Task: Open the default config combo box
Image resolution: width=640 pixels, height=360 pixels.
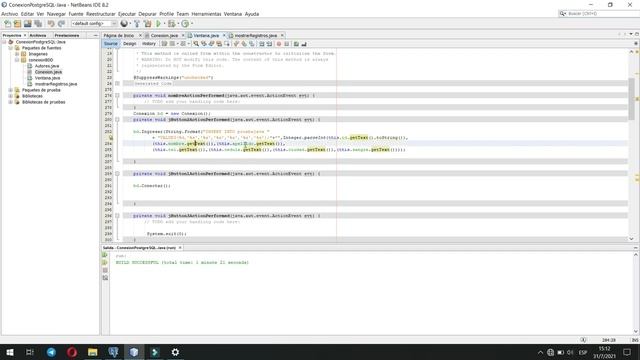Action: [94, 24]
